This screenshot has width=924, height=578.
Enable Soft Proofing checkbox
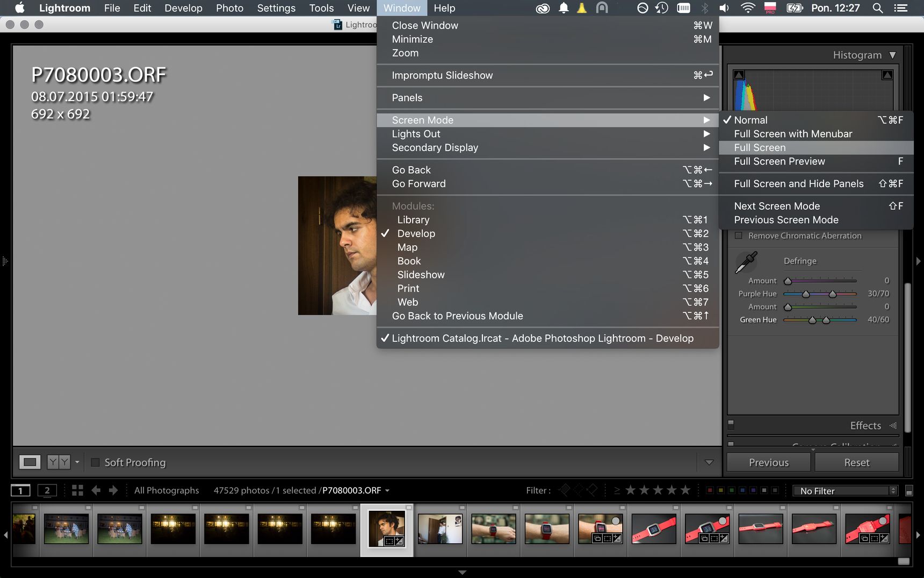pos(95,462)
